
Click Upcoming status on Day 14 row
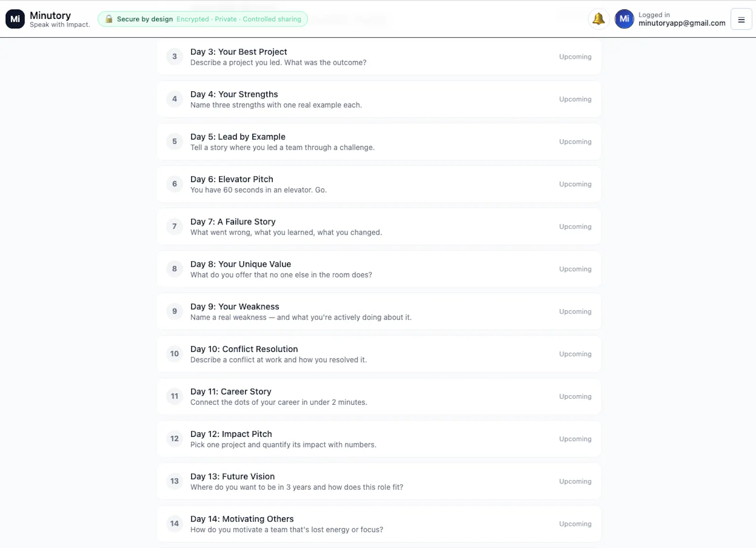click(x=575, y=524)
